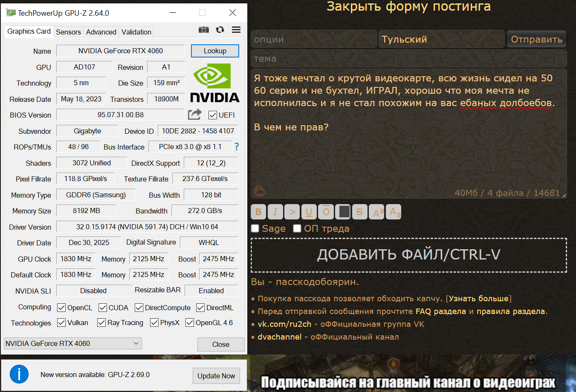Focus the name field containing Тульский

pos(442,39)
